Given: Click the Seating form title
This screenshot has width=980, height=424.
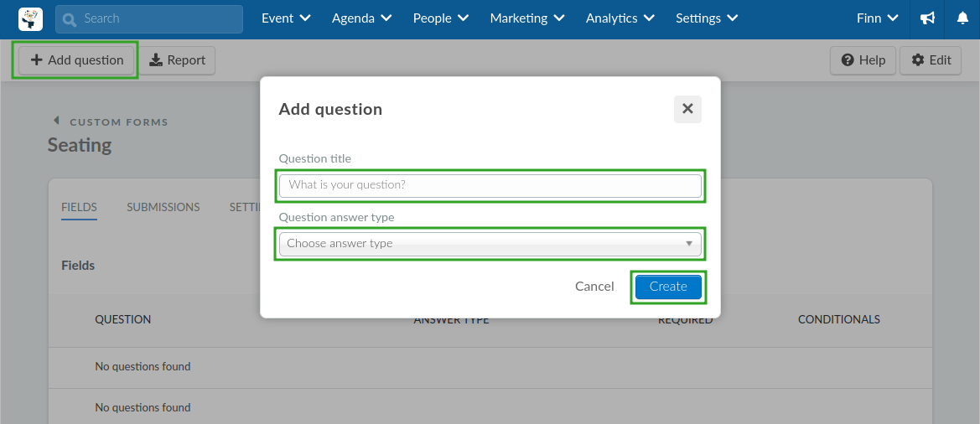Looking at the screenshot, I should (x=80, y=145).
